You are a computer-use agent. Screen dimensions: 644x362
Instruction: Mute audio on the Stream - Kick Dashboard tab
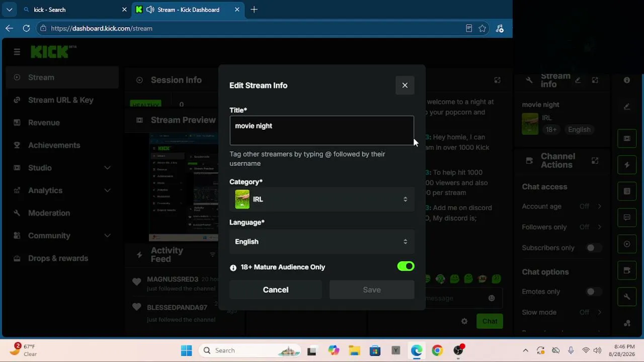(150, 10)
